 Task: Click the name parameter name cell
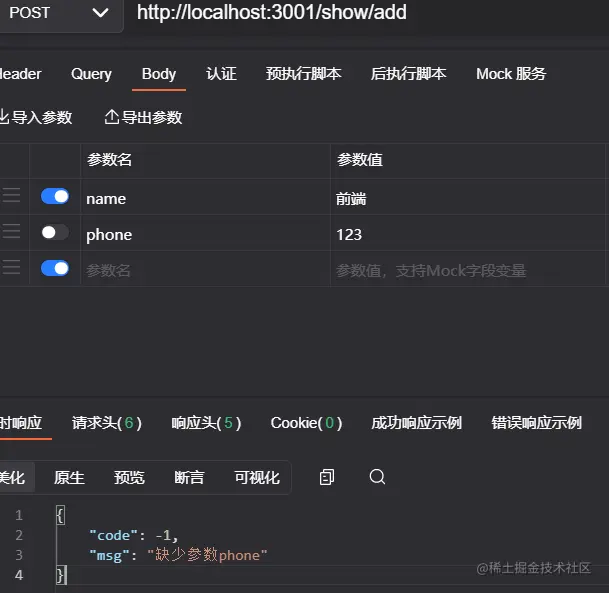tap(205, 197)
